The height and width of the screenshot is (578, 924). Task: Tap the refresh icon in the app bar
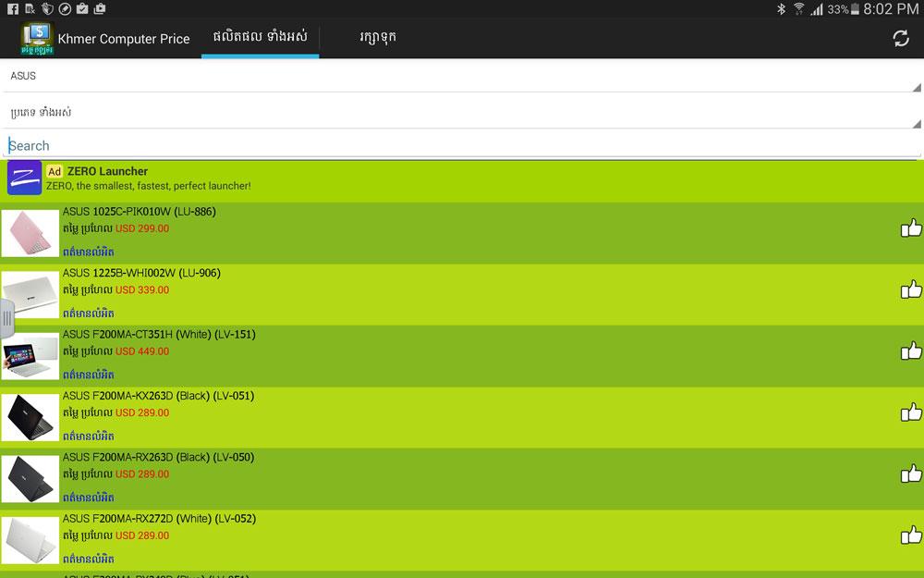(900, 39)
